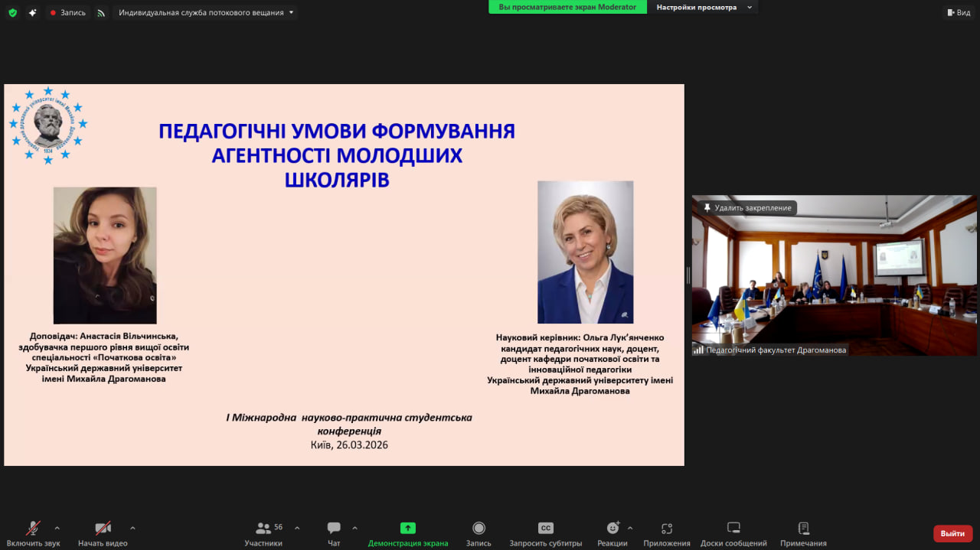Click the Запись (Record) button
The height and width of the screenshot is (550, 980).
point(478,532)
